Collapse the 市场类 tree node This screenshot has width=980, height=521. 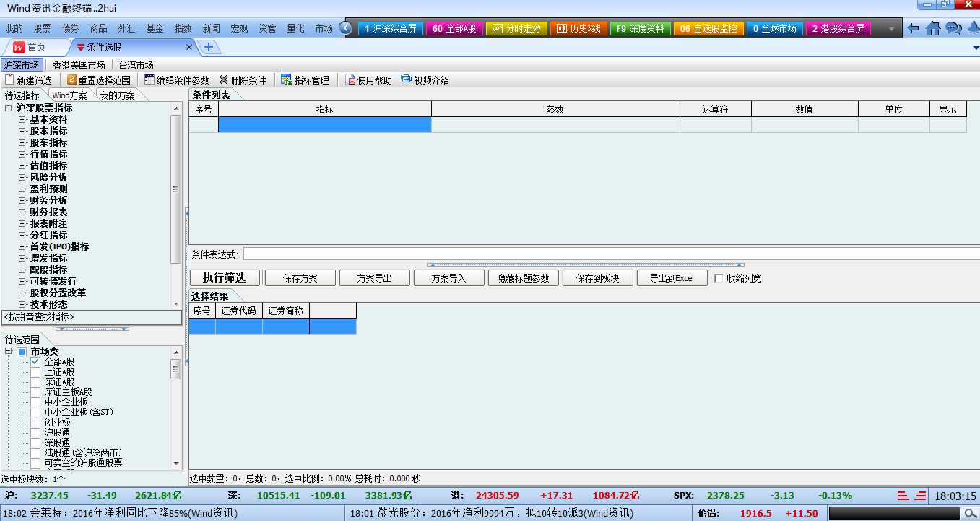(9, 351)
